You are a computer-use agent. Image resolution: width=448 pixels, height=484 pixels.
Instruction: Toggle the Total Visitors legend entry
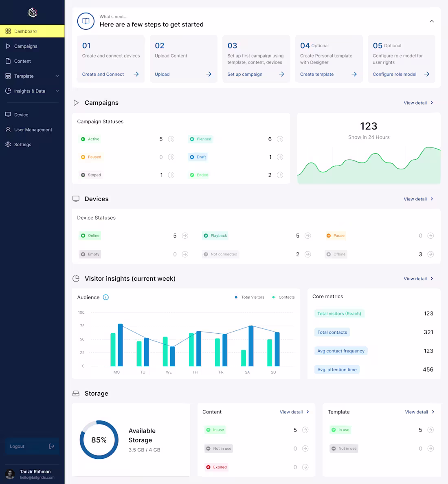point(249,297)
